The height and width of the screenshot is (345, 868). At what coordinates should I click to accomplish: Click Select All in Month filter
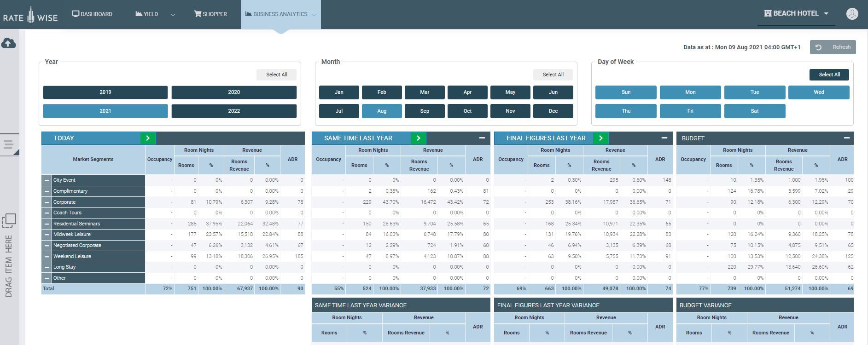(553, 75)
